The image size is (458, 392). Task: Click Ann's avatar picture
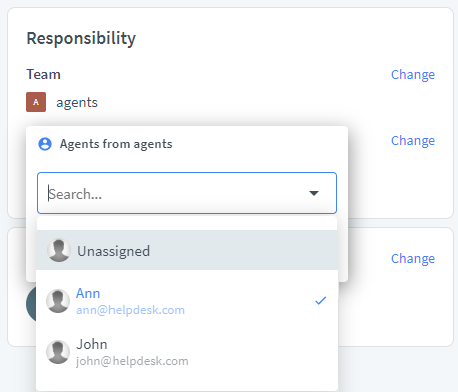(x=58, y=301)
